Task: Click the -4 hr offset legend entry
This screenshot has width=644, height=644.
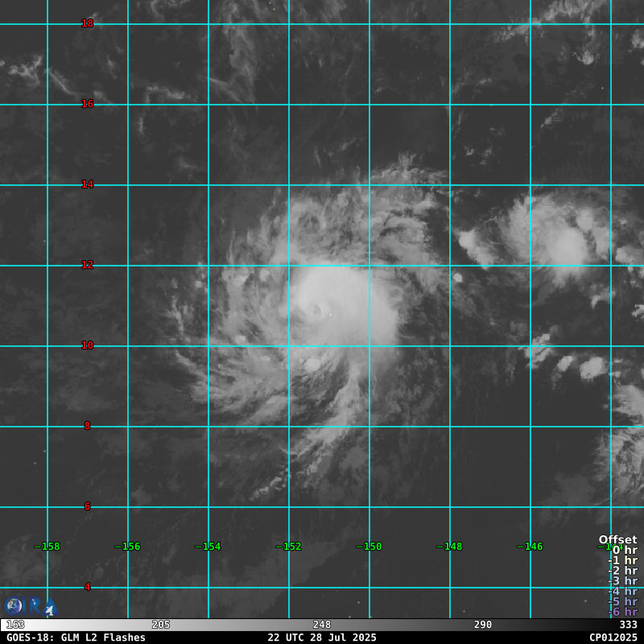Action: [622, 591]
